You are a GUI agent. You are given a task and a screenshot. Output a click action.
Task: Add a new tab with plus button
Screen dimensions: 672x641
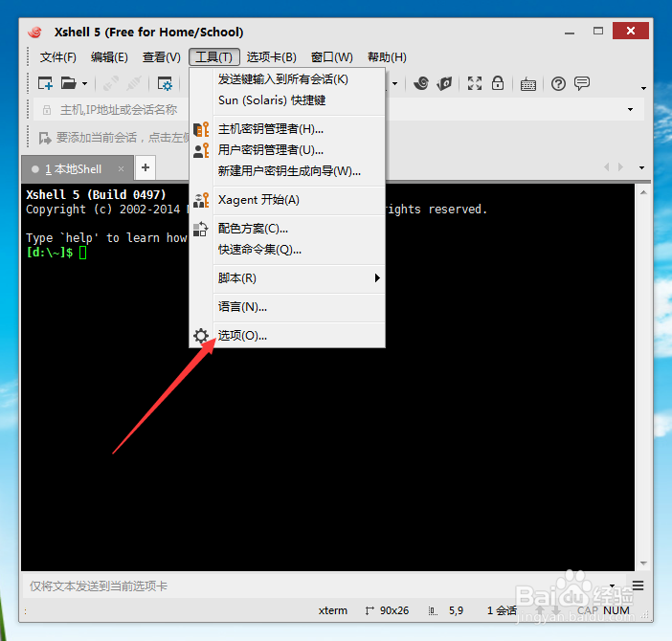pyautogui.click(x=146, y=167)
